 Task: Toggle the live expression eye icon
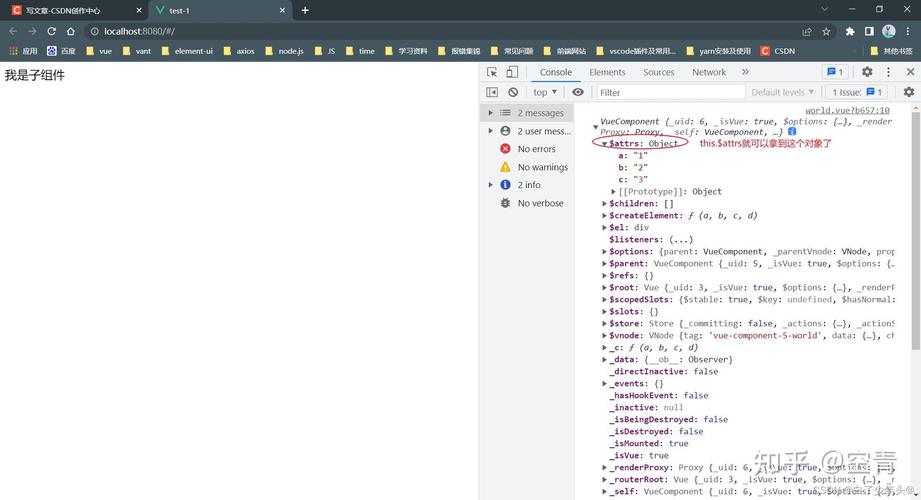pos(578,92)
